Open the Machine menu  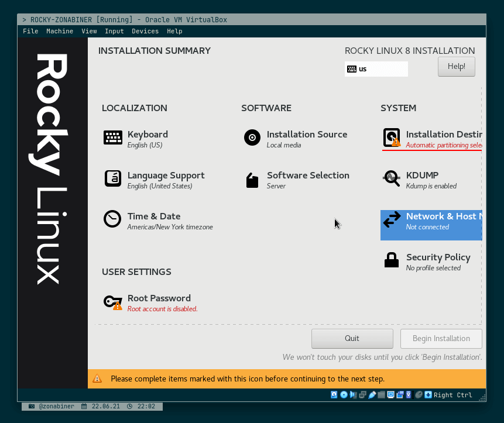[60, 31]
